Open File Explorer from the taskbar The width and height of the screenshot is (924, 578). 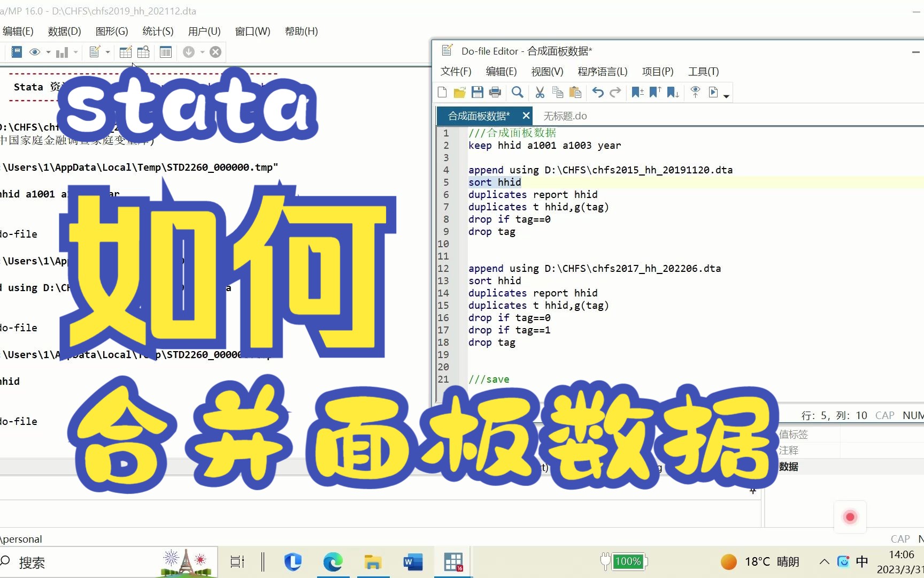(373, 562)
